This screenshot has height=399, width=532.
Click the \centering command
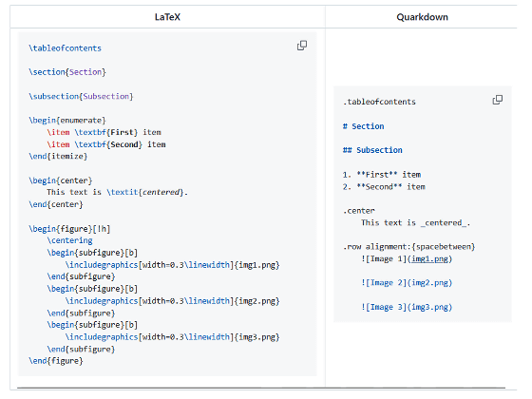point(70,240)
